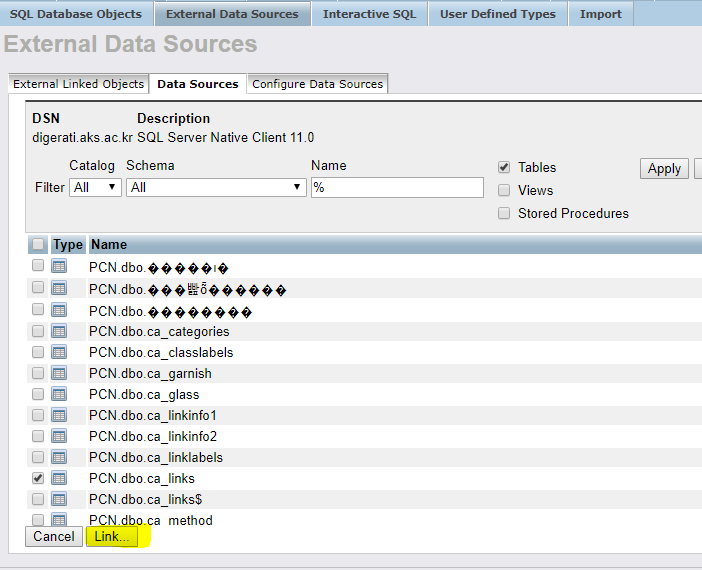Click table icon next to PCN.dbo.ca_categories

pyautogui.click(x=59, y=331)
